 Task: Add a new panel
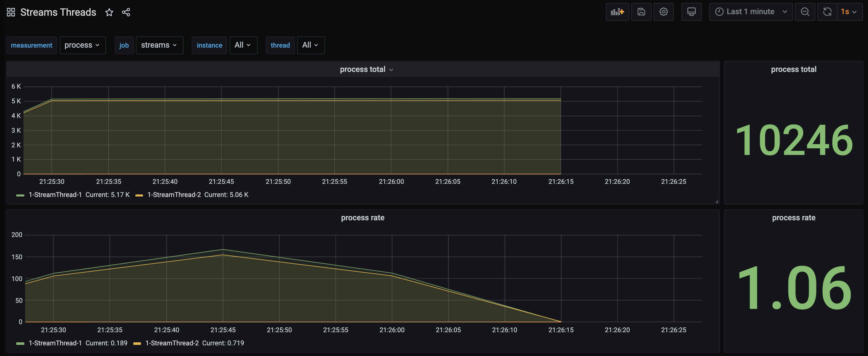coord(617,12)
